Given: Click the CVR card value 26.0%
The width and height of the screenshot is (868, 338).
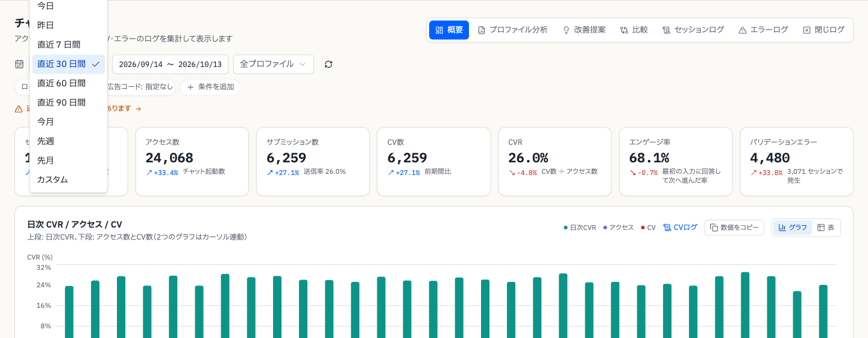Looking at the screenshot, I should point(528,158).
